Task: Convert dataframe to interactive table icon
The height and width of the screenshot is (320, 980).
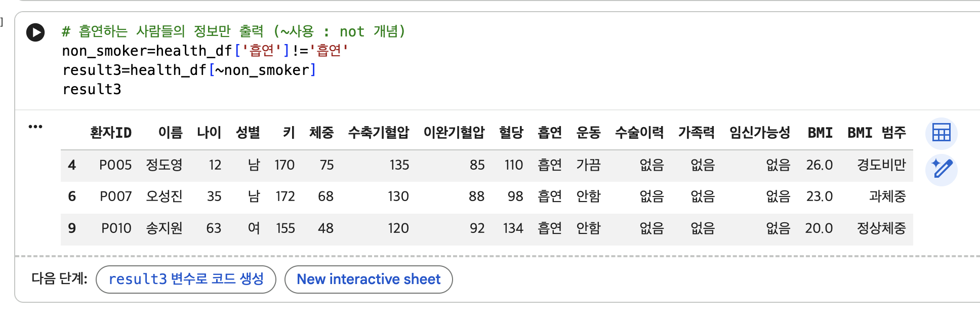Action: click(941, 133)
